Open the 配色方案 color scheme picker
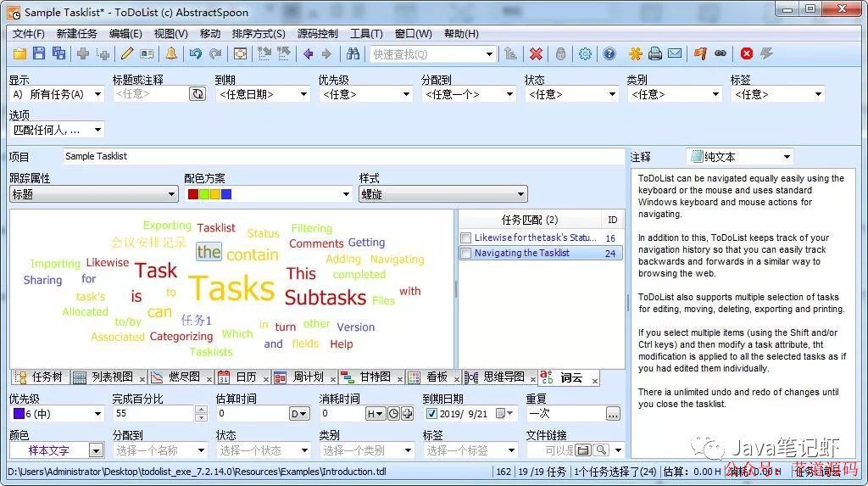The width and height of the screenshot is (868, 486). [269, 194]
